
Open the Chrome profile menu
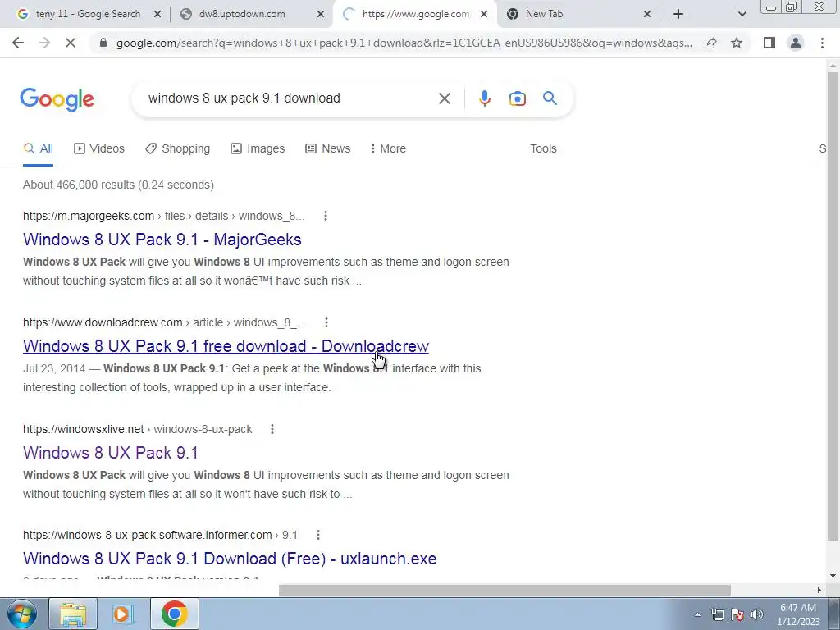[796, 43]
